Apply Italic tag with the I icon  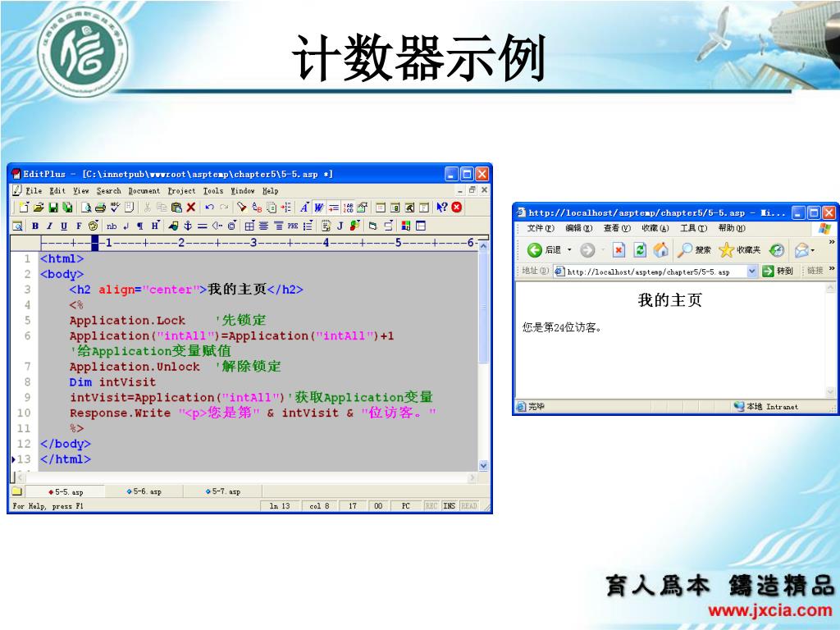[49, 226]
